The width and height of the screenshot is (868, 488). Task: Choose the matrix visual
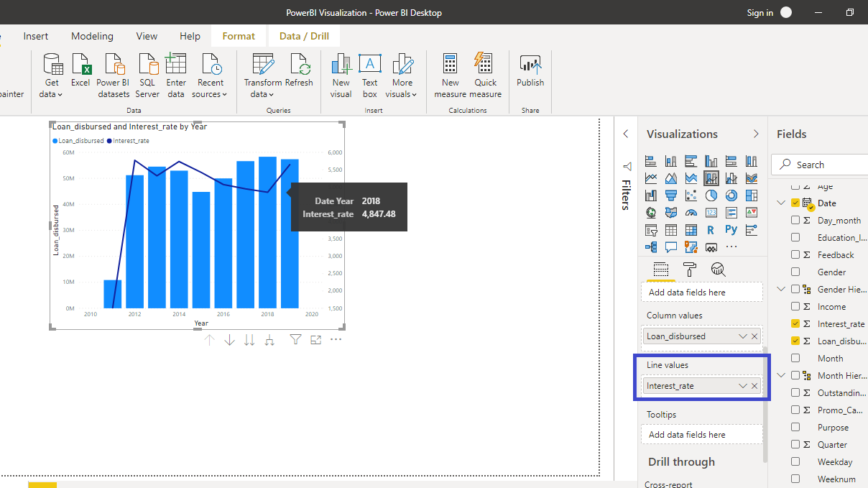tap(691, 230)
